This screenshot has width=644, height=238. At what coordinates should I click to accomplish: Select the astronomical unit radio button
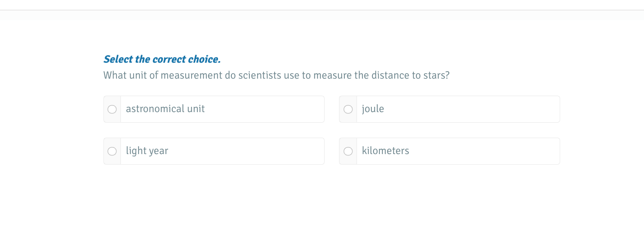click(112, 109)
